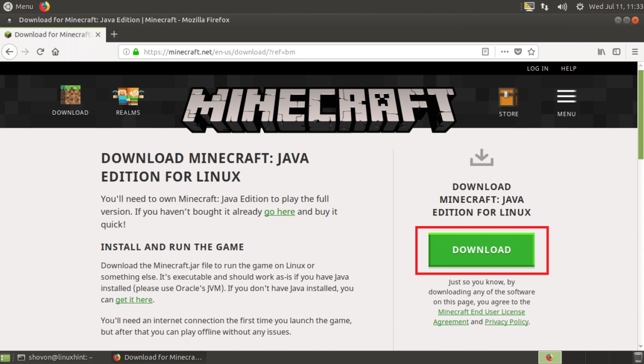The width and height of the screenshot is (644, 364).
Task: Open page actions three-dot menu
Action: click(x=505, y=52)
